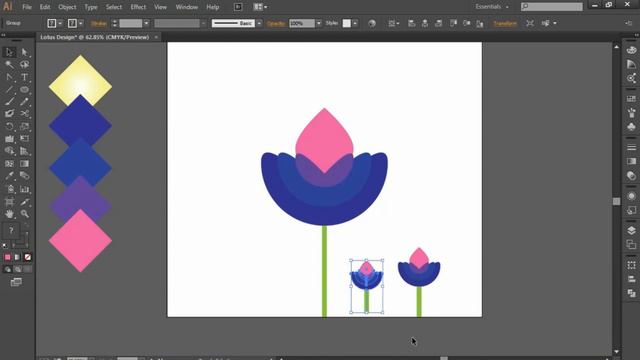Open the Effect menu
640x360 pixels.
tap(138, 7)
